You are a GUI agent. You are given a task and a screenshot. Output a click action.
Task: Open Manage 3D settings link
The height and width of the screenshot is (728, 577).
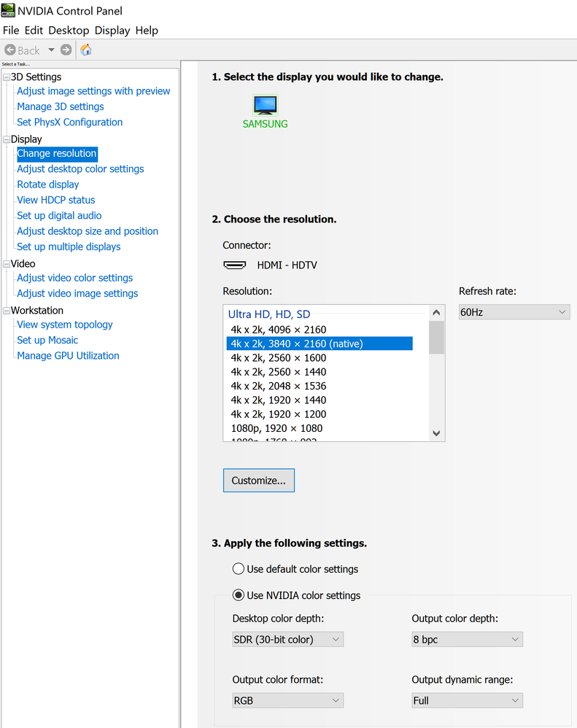pyautogui.click(x=61, y=107)
